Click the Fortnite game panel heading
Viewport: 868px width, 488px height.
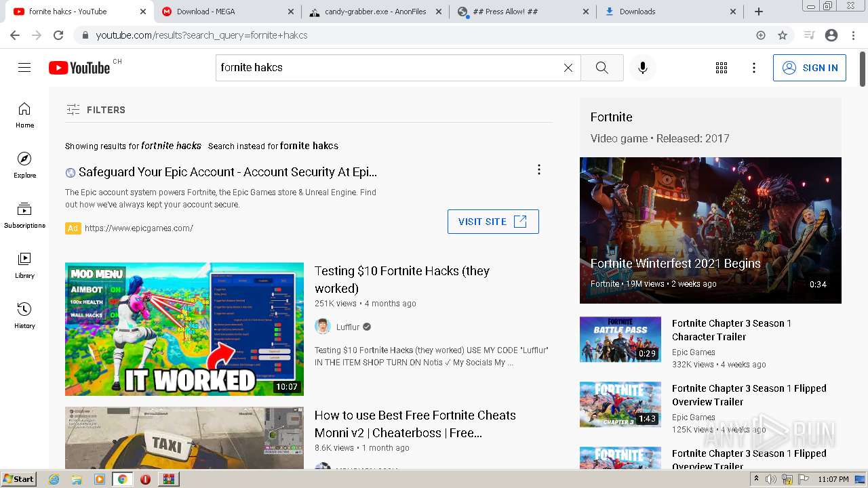coord(612,117)
